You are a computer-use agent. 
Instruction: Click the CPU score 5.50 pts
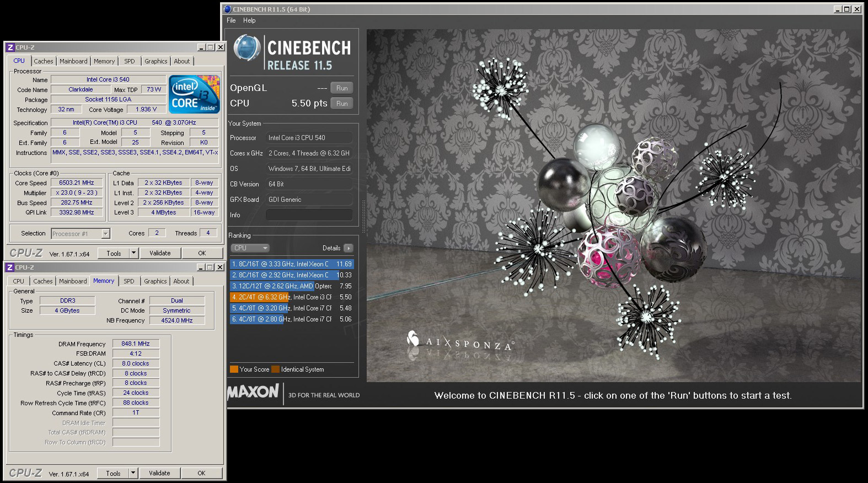coord(309,104)
